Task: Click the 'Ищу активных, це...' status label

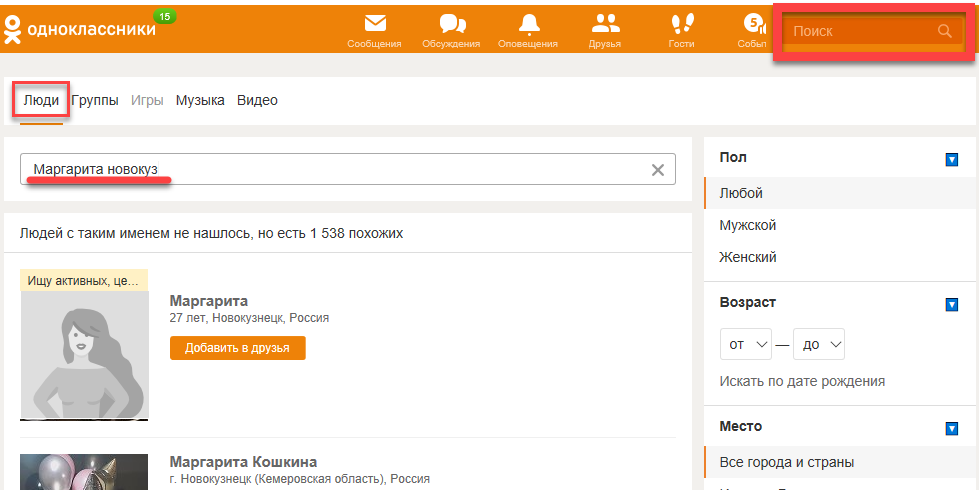Action: point(84,280)
